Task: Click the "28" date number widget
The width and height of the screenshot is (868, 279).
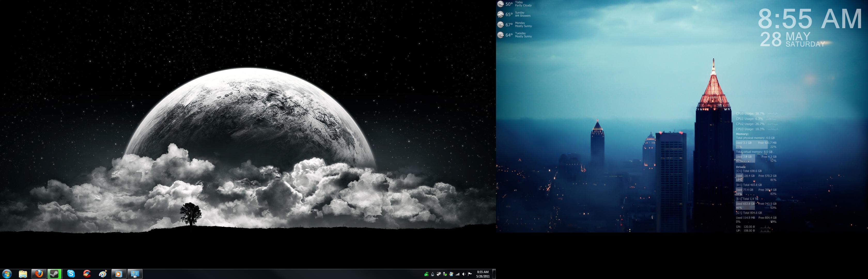Action: (771, 39)
